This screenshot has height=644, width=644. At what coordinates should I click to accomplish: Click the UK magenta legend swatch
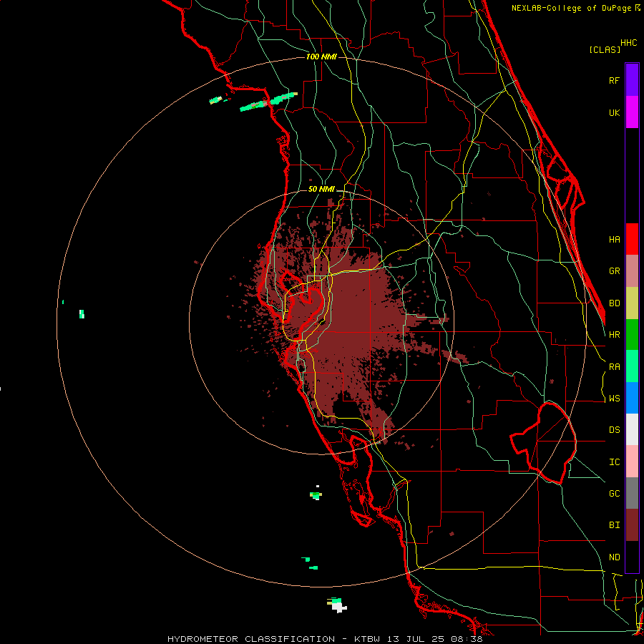632,112
